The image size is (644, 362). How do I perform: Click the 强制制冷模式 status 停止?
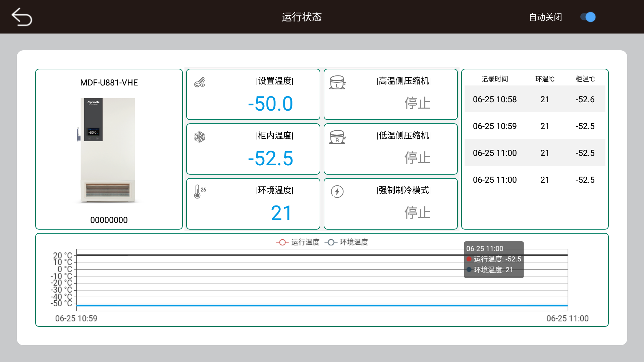tap(417, 213)
